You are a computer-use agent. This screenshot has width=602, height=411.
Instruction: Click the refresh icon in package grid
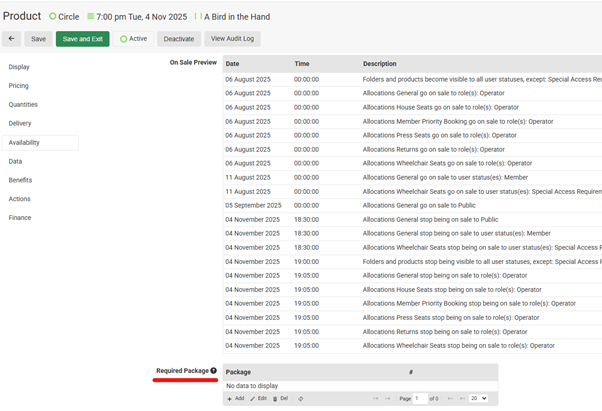tap(301, 398)
